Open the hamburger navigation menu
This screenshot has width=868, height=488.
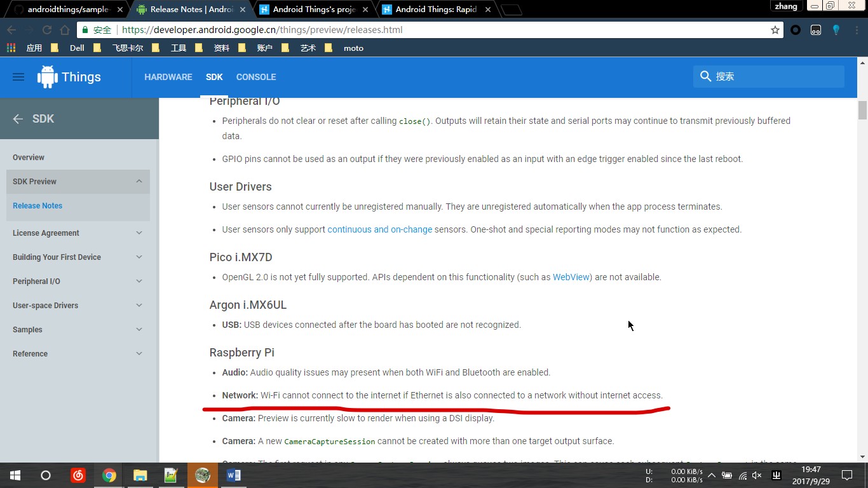point(18,77)
